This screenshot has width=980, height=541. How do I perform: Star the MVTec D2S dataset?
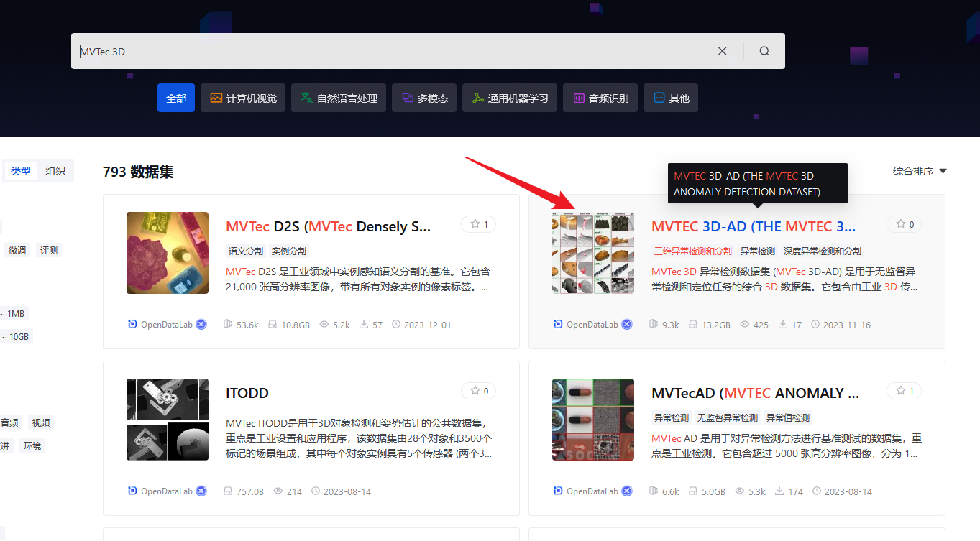(x=478, y=224)
